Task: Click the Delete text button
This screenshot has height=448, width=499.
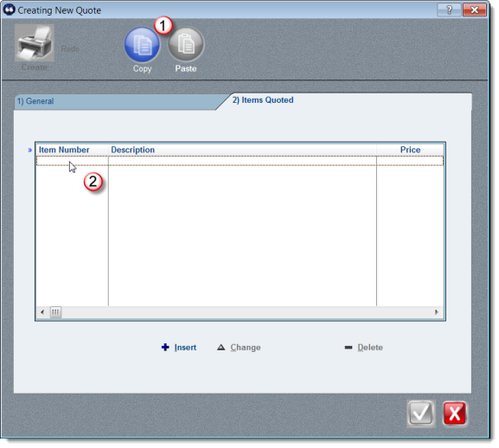Action: (x=370, y=348)
